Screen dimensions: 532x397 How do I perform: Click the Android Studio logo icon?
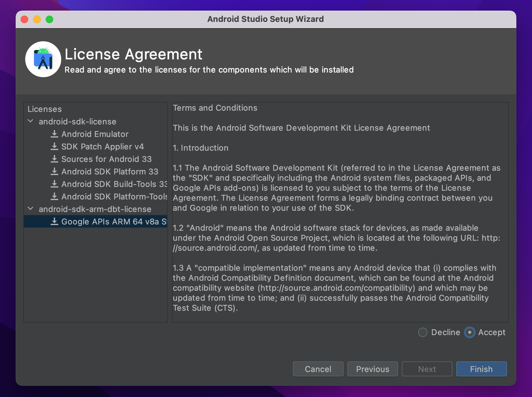click(x=43, y=59)
